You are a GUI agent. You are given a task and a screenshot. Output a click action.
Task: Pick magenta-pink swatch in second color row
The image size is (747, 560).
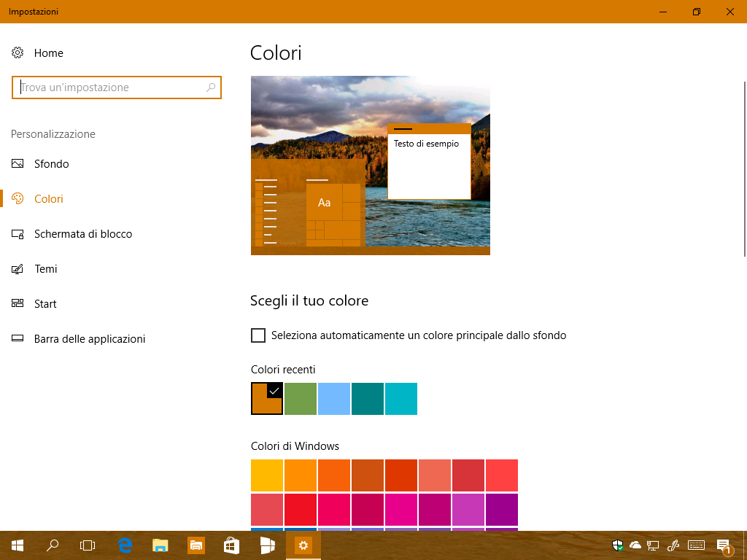tap(401, 510)
